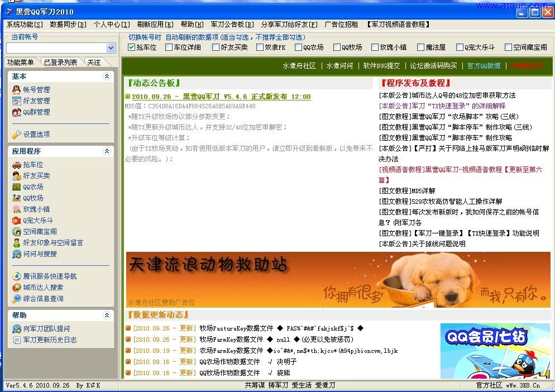Launch 好友买卖 icon in sidebar
555x392 pixels.
click(17, 176)
